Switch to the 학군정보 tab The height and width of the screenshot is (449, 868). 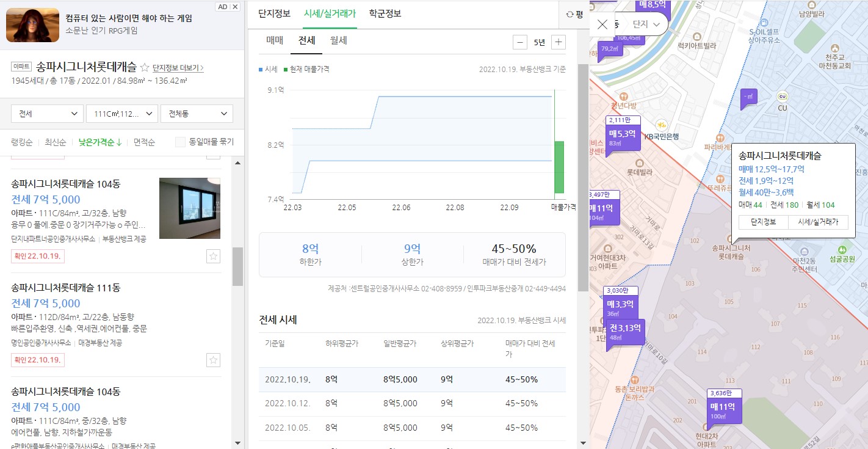385,13
